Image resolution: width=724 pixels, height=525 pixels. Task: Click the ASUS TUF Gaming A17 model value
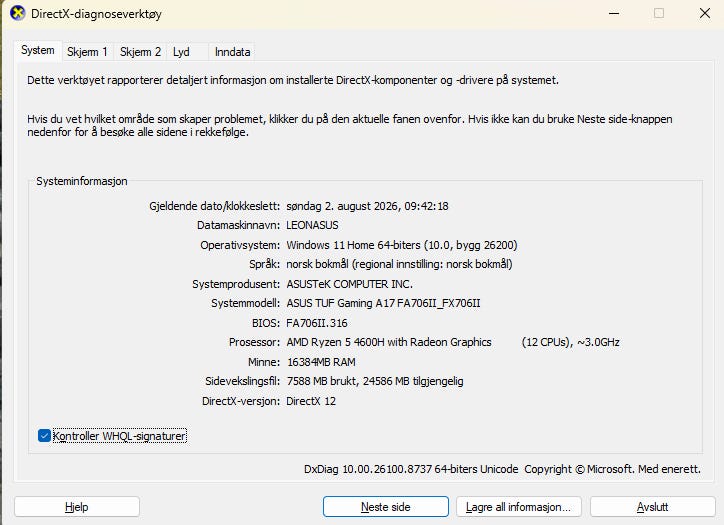point(383,303)
